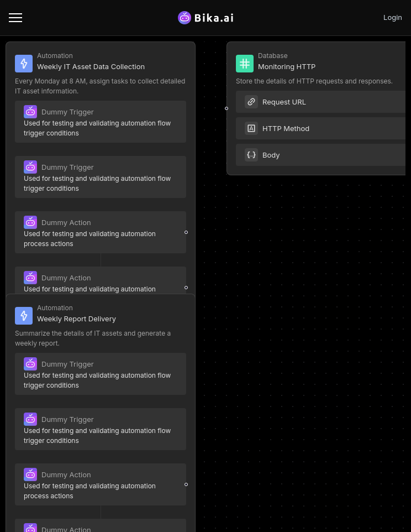Select the 'Weekly IT Asset Data Collection' title
This screenshot has height=532, width=411.
pos(91,67)
